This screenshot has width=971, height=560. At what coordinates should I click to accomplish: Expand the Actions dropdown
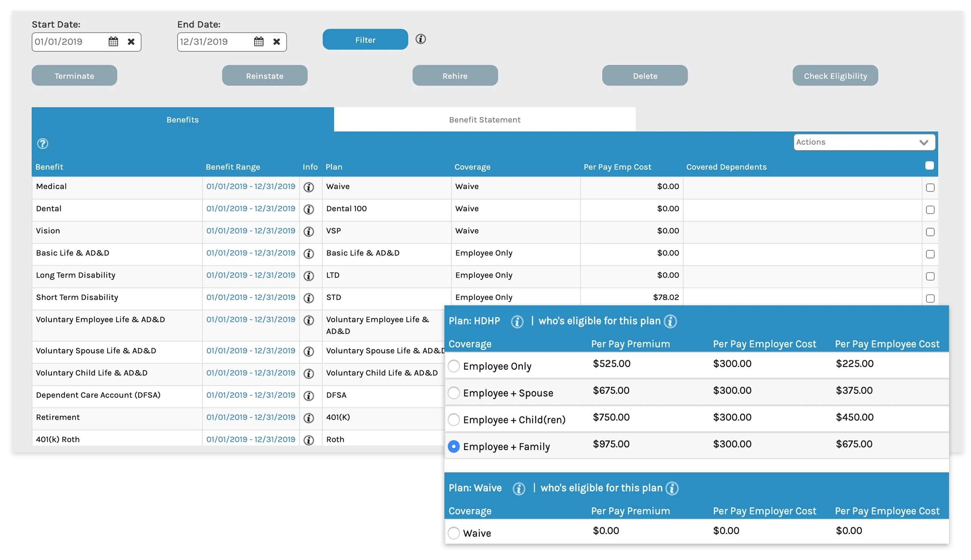(864, 142)
